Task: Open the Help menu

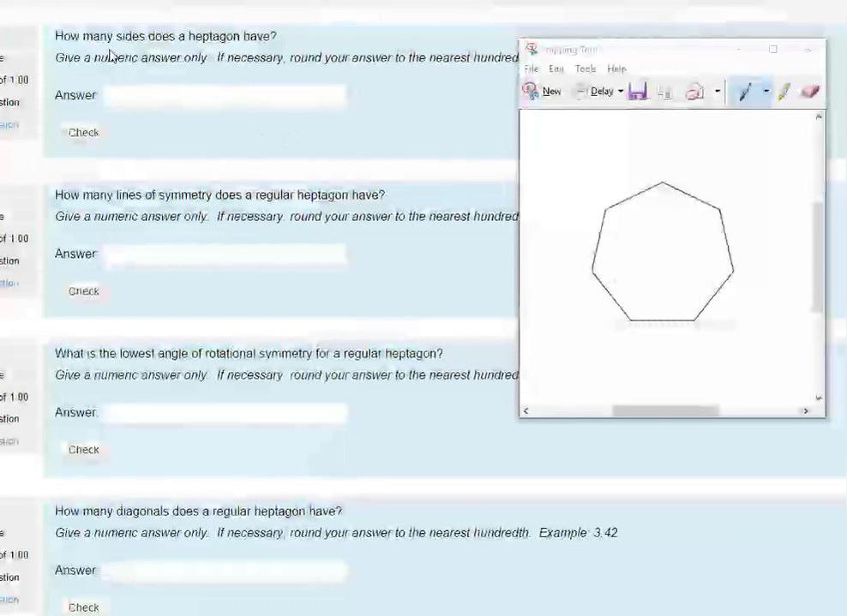Action: (616, 69)
